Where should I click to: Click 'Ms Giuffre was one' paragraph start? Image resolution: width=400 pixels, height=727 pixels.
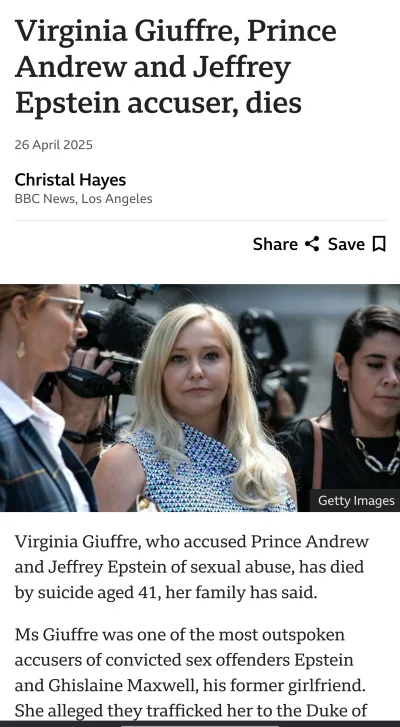(x=85, y=635)
